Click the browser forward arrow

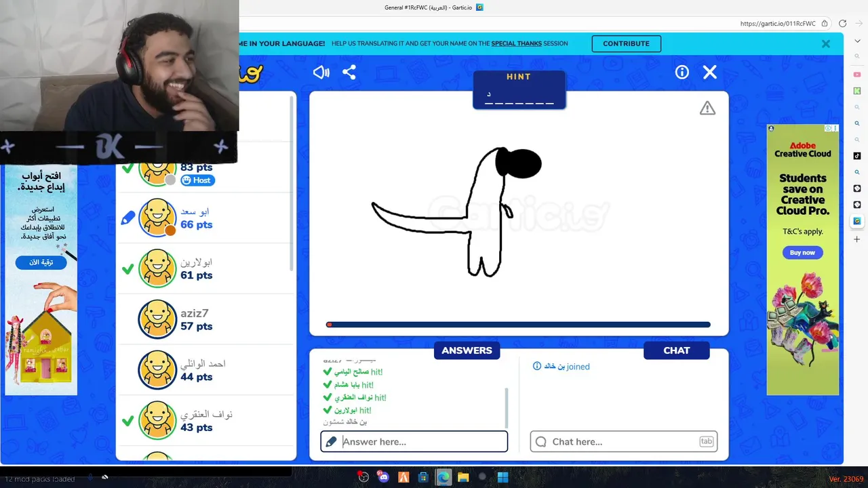859,23
